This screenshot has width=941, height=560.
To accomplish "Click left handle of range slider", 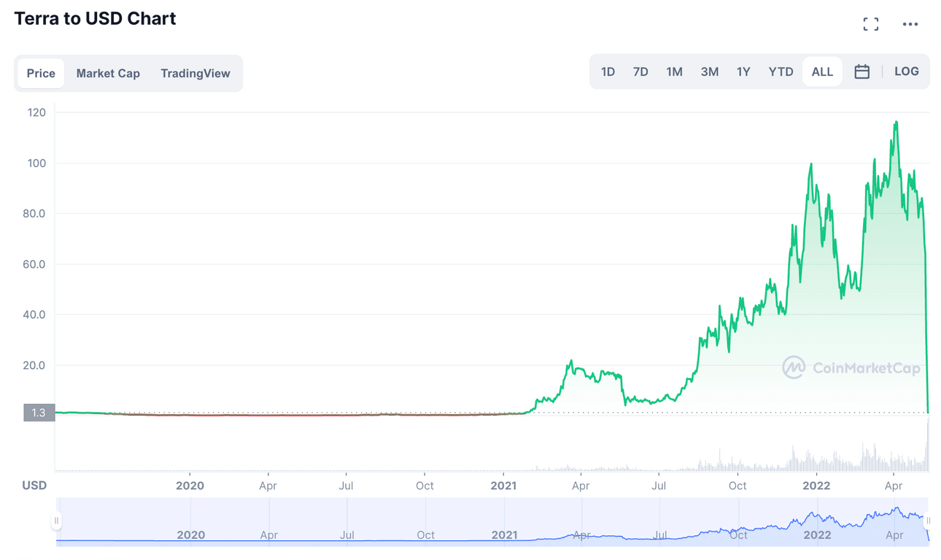I will 56,521.
